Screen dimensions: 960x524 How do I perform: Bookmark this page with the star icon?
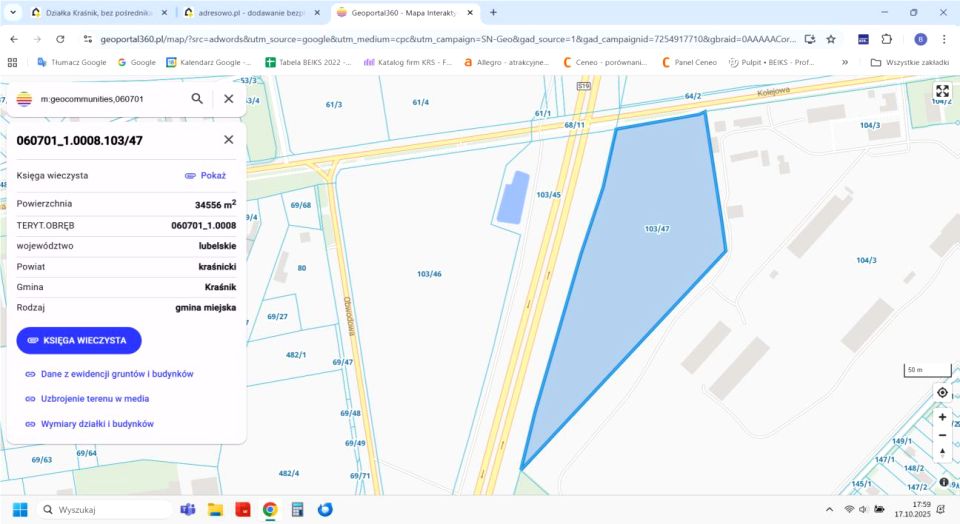click(831, 39)
